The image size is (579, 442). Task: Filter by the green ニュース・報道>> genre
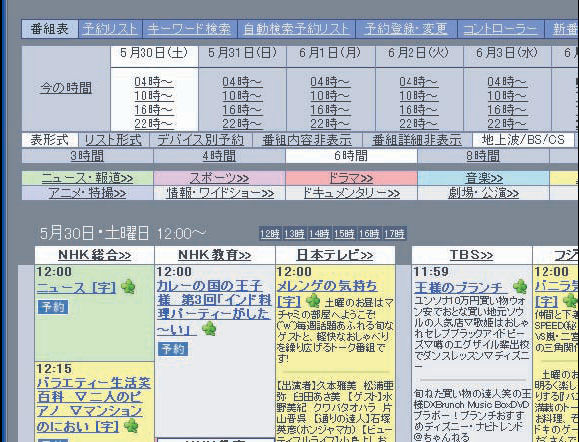pyautogui.click(x=87, y=178)
